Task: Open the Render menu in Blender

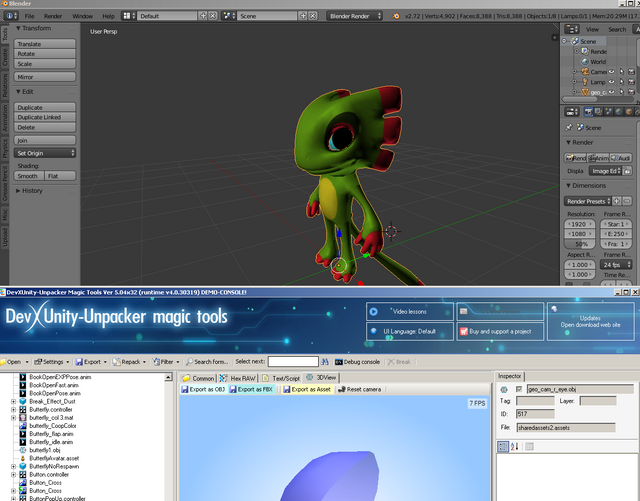Action: pyautogui.click(x=53, y=16)
